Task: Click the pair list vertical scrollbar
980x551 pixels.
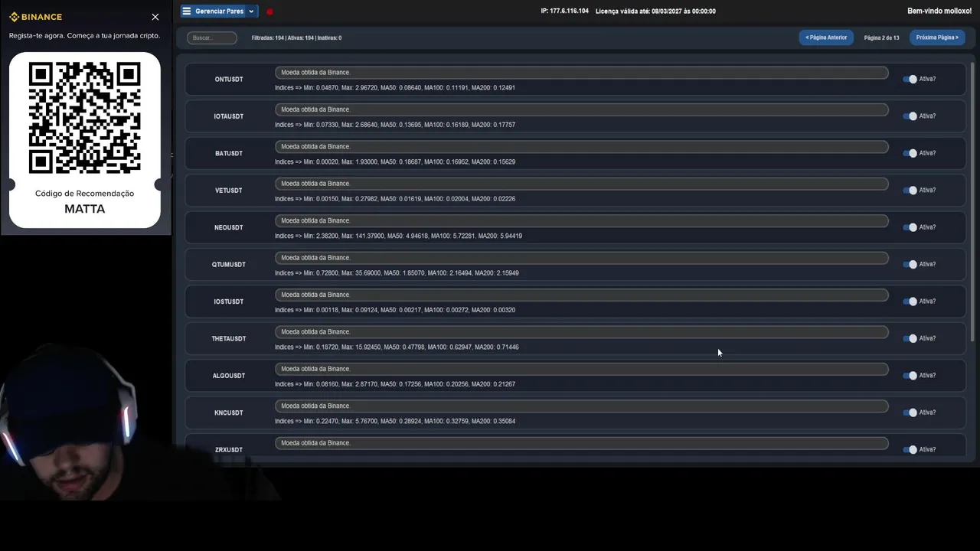Action: [974, 203]
